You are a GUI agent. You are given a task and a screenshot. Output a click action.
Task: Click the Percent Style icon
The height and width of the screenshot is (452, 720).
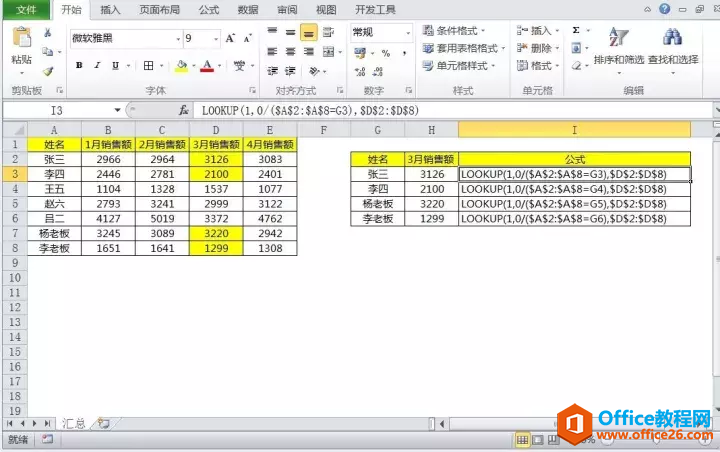click(386, 54)
